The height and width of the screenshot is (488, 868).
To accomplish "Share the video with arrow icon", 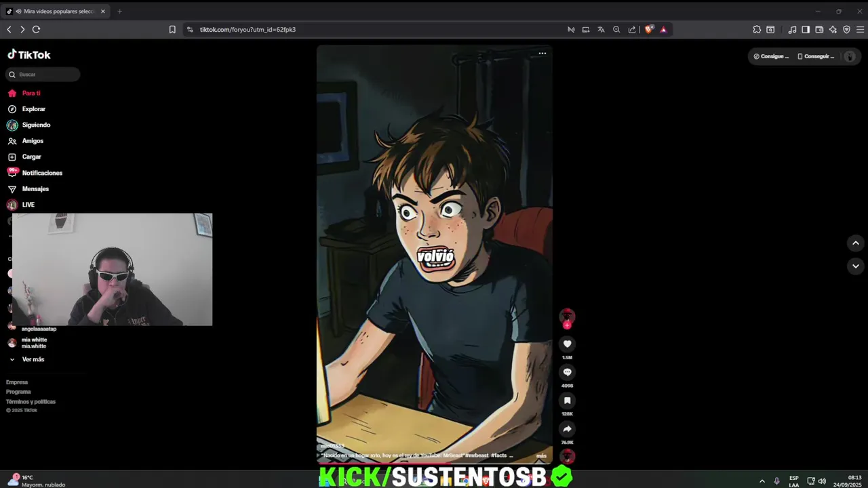I will [568, 429].
